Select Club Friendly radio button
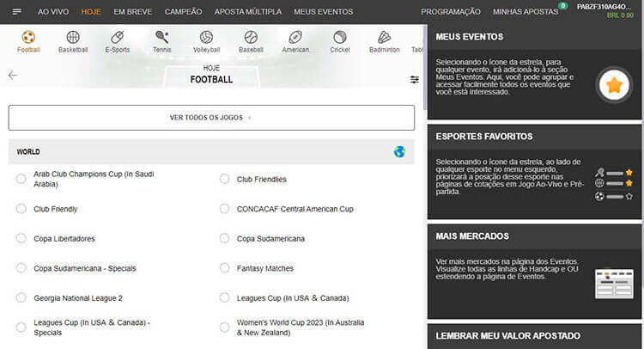644x349 pixels. coord(21,209)
